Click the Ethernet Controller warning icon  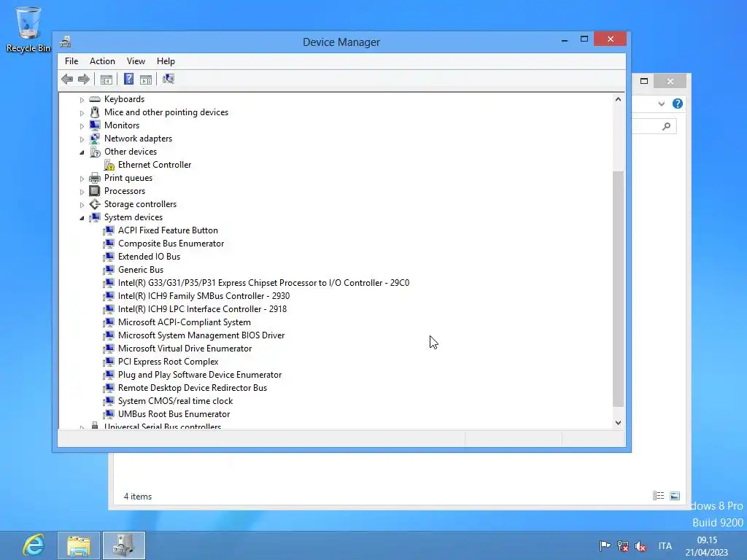click(x=109, y=165)
